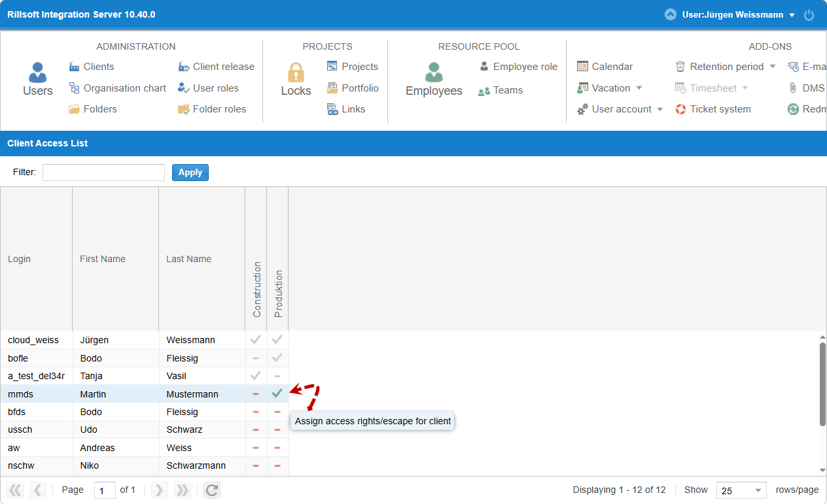Select the login cell a_test_del34r

tap(36, 376)
